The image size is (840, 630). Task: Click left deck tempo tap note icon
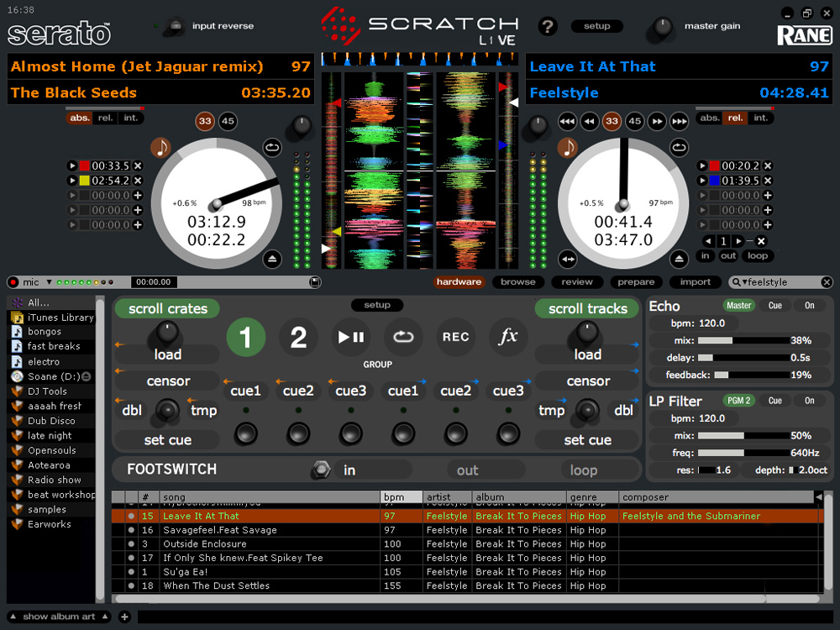(160, 147)
